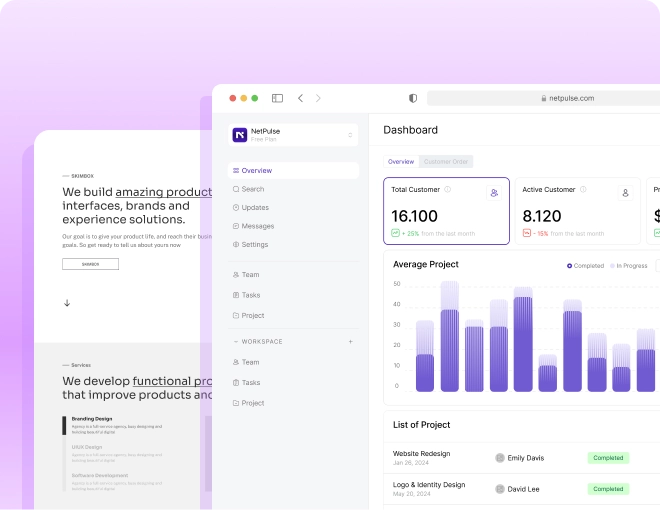This screenshot has height=510, width=660.
Task: Toggle the Completed legend in Average Project
Action: click(x=585, y=266)
